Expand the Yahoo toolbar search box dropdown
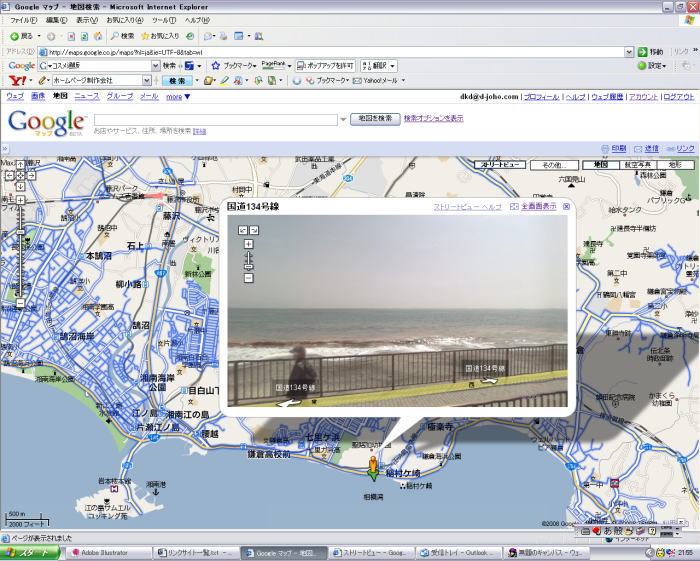The image size is (700, 561). click(146, 81)
